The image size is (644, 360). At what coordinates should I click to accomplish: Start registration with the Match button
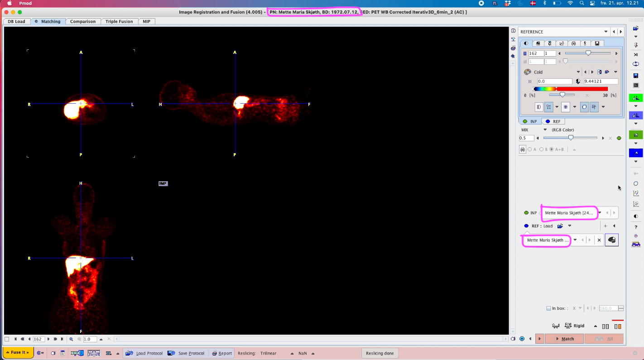[x=564, y=339]
